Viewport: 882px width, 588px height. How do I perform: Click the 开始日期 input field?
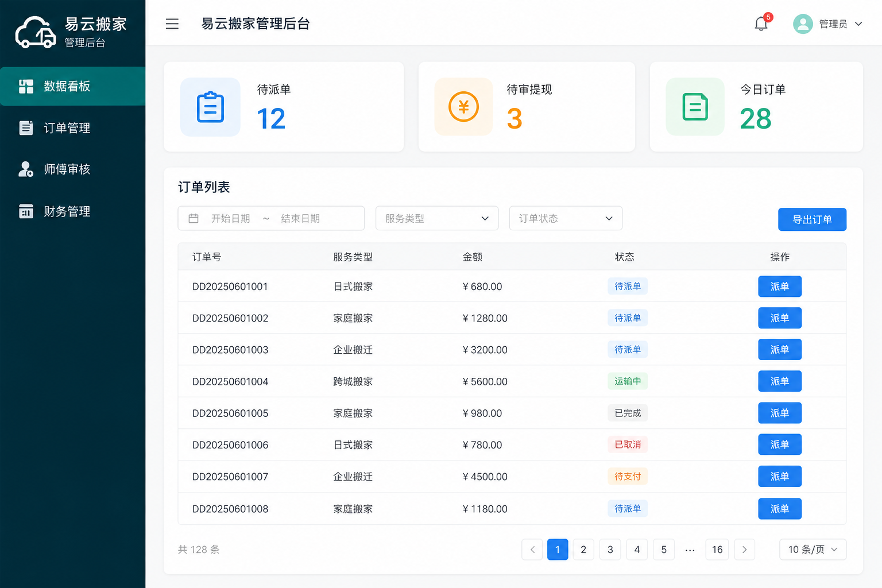coord(231,218)
